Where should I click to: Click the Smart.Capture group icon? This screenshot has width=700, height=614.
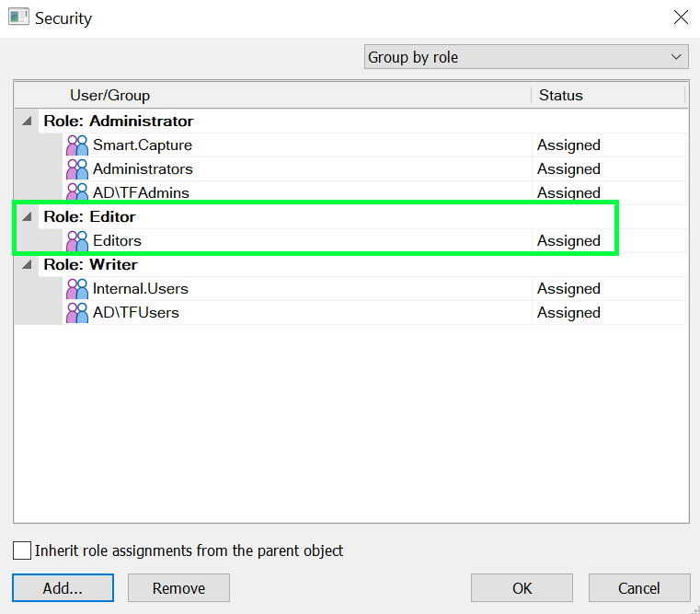[x=77, y=145]
